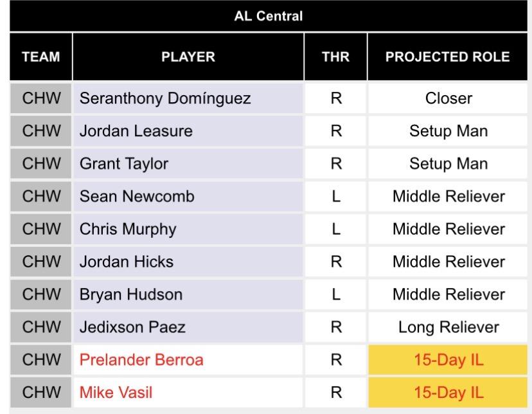This screenshot has width=532, height=414.
Task: Open the Chris Murphy player link
Action: (x=128, y=230)
